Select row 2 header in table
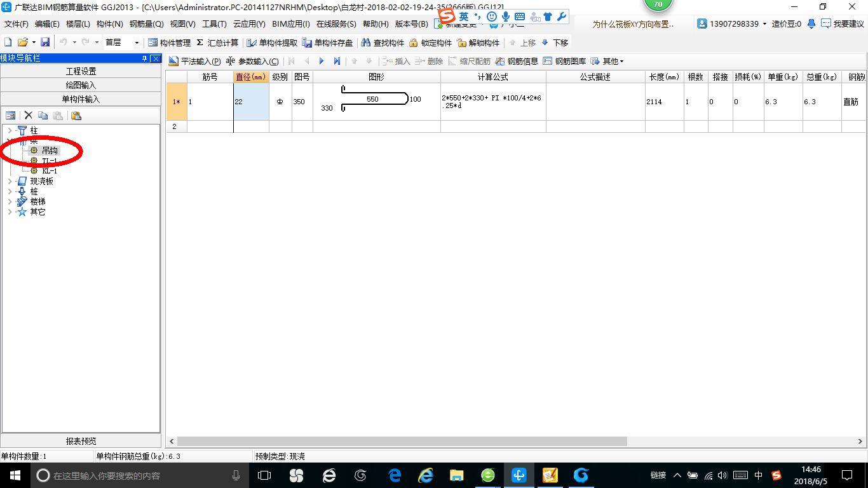Image resolution: width=868 pixels, height=488 pixels. 176,126
